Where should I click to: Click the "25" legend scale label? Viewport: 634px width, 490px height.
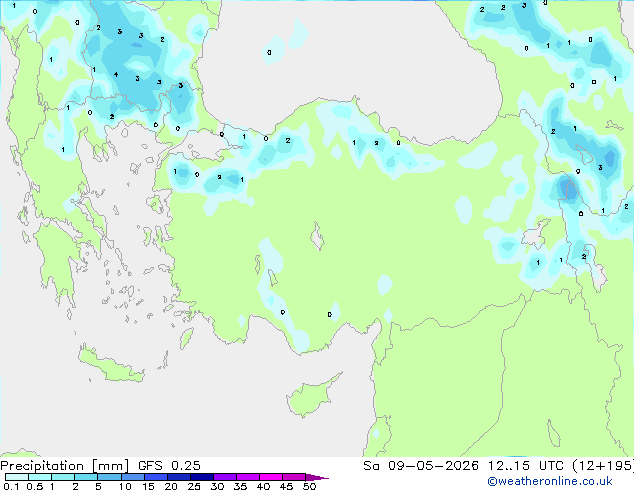tap(194, 486)
